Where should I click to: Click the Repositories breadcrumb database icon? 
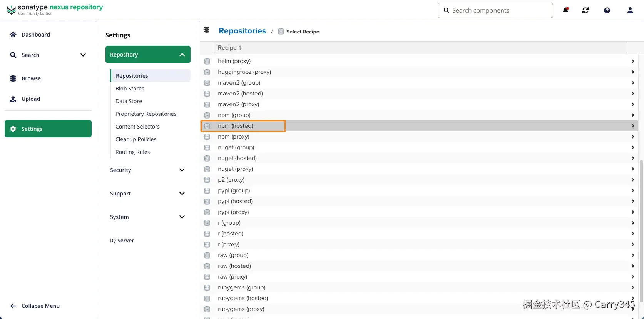[207, 30]
